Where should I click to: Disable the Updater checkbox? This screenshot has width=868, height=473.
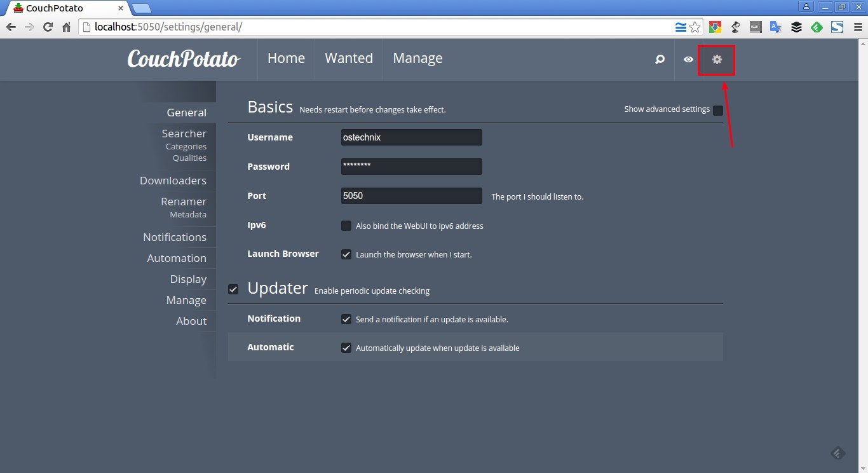[x=233, y=289]
